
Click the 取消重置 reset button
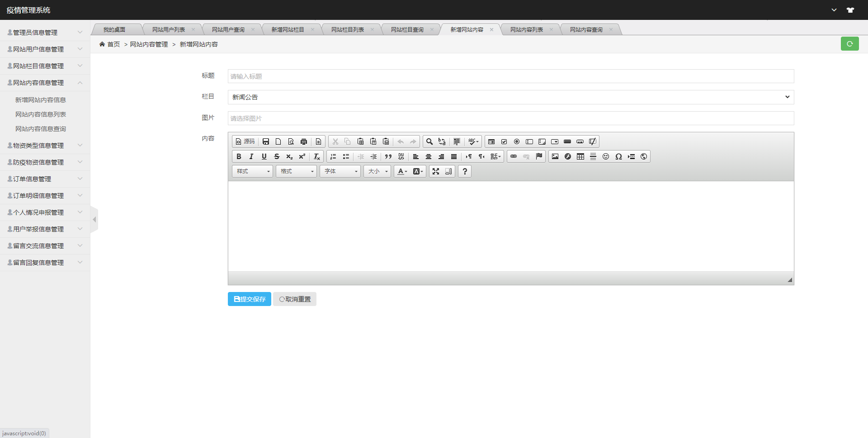tap(295, 299)
